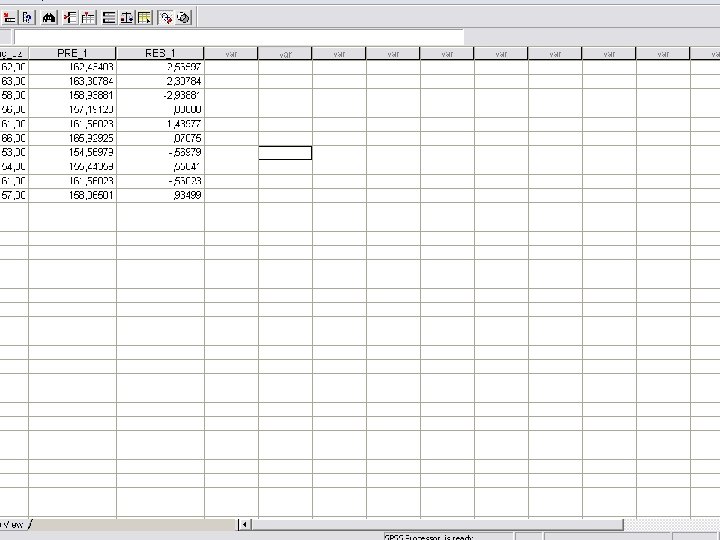Click the Insert Cases toolbar icon
Image resolution: width=720 pixels, height=540 pixels.
click(70, 18)
